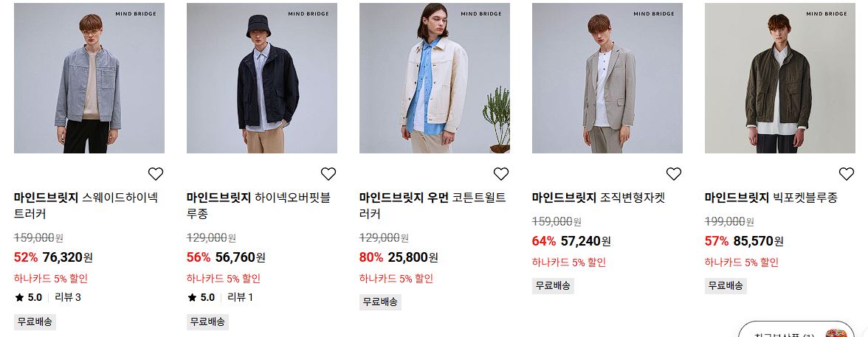Heart the 조직변형자켓 product
This screenshot has height=337, width=868.
(674, 174)
